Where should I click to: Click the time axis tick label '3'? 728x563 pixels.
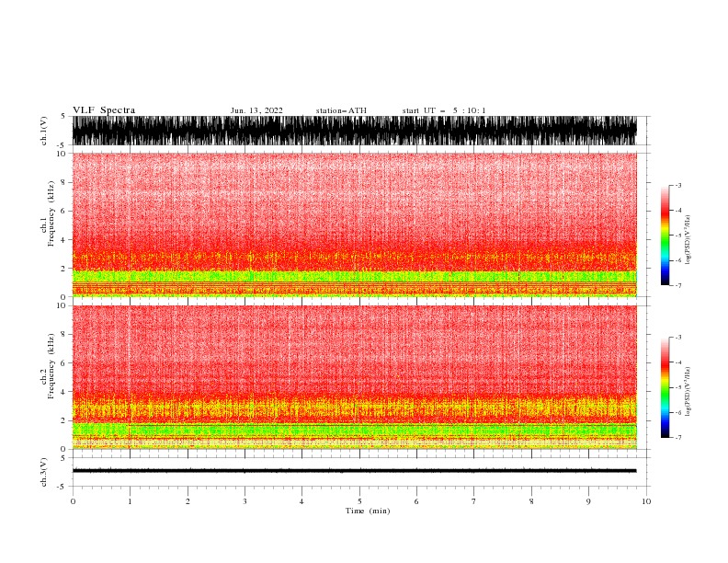click(245, 501)
